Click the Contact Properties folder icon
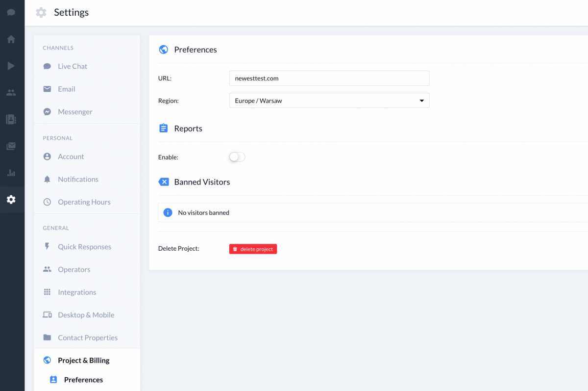588x391 pixels. (47, 338)
